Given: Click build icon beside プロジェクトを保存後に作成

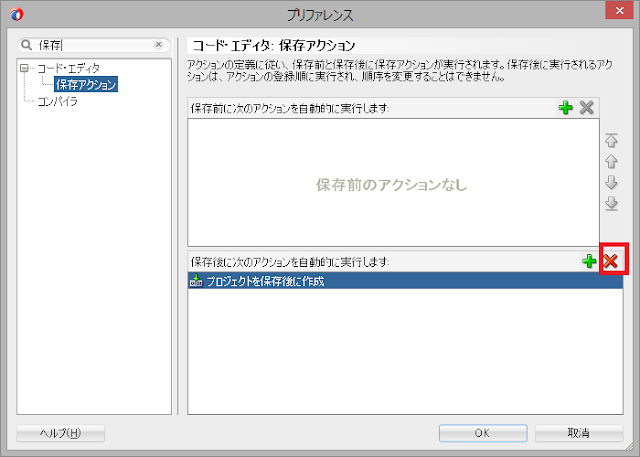Looking at the screenshot, I should (x=196, y=281).
